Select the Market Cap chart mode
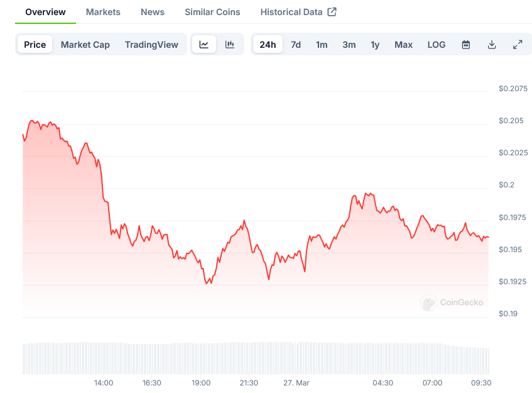Image resolution: width=532 pixels, height=393 pixels. [85, 45]
